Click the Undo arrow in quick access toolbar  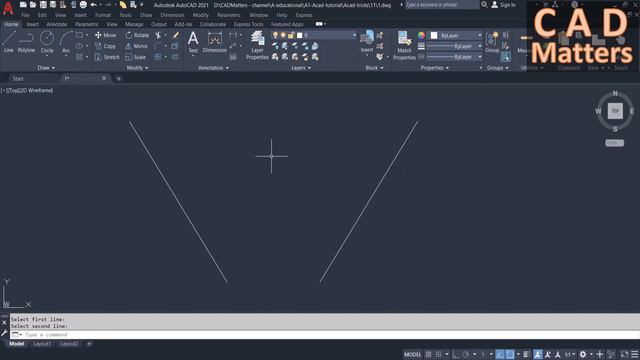click(93, 5)
